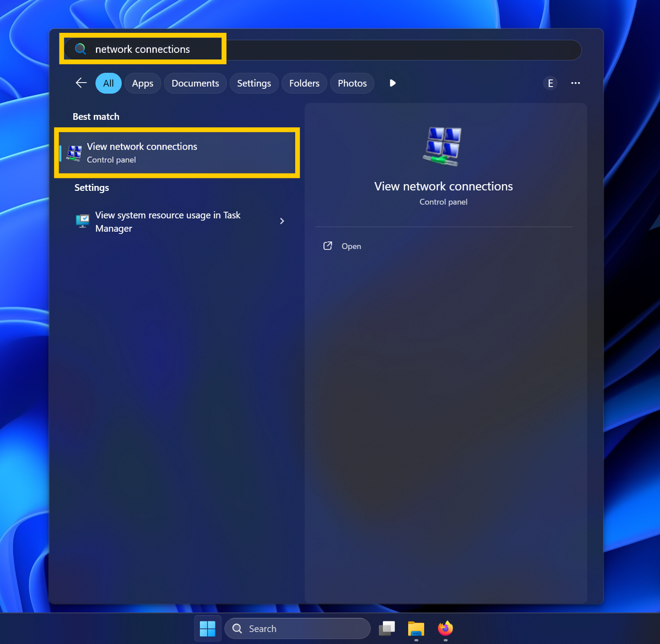
Task: Click the Task Manager monitor icon
Action: [x=83, y=221]
